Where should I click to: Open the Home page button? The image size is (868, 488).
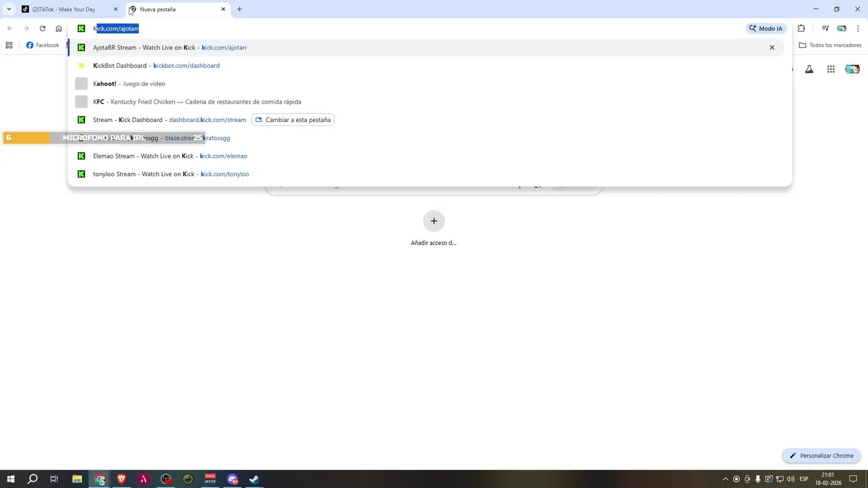(x=59, y=28)
